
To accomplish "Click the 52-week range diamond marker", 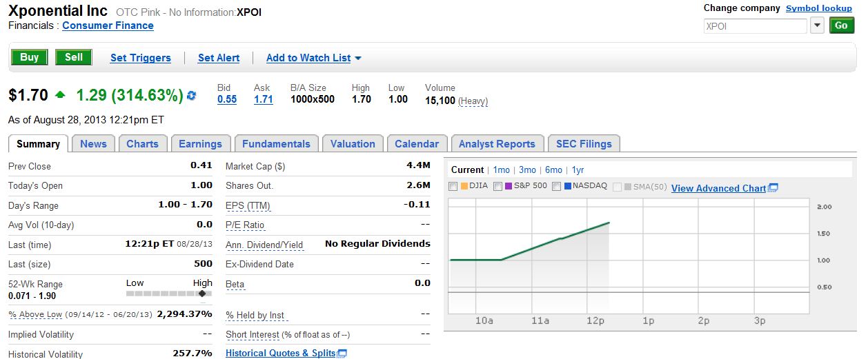I will click(x=202, y=294).
